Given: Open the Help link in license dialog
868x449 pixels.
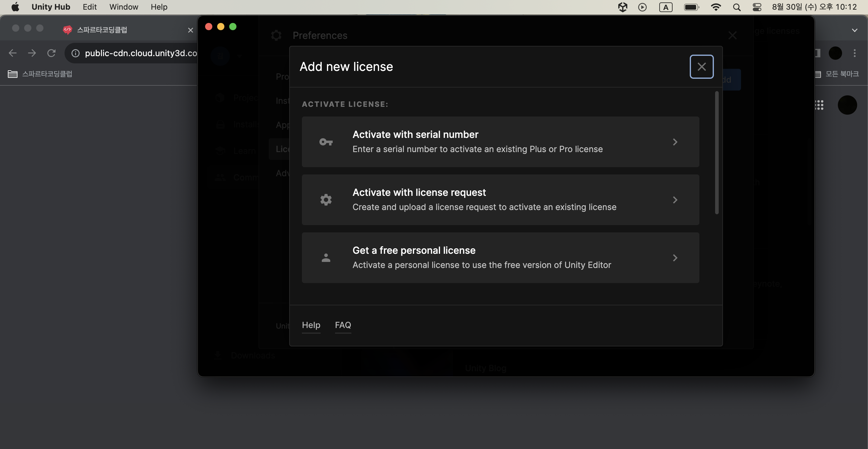Looking at the screenshot, I should click(x=311, y=325).
